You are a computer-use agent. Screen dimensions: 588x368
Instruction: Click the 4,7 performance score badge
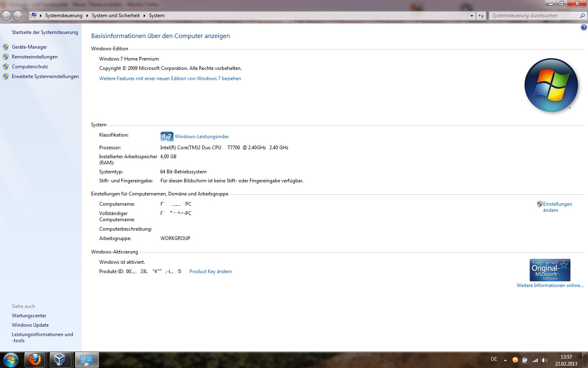click(167, 137)
